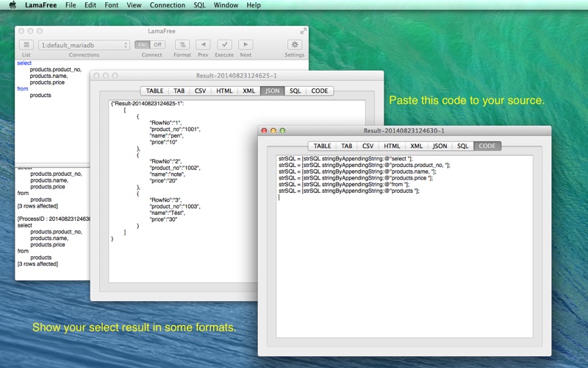Click blue 'select' keyword in SQL editor
The width and height of the screenshot is (588, 368).
coord(24,63)
